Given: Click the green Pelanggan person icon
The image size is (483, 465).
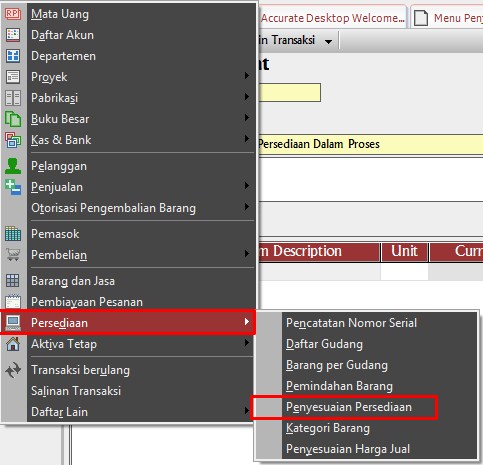Looking at the screenshot, I should pos(13,166).
